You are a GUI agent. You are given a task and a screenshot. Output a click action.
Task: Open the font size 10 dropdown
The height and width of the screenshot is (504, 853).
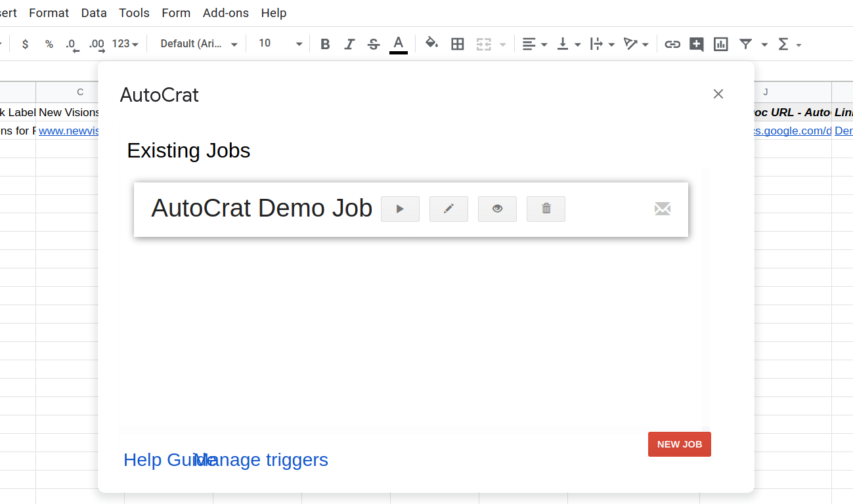pos(280,44)
